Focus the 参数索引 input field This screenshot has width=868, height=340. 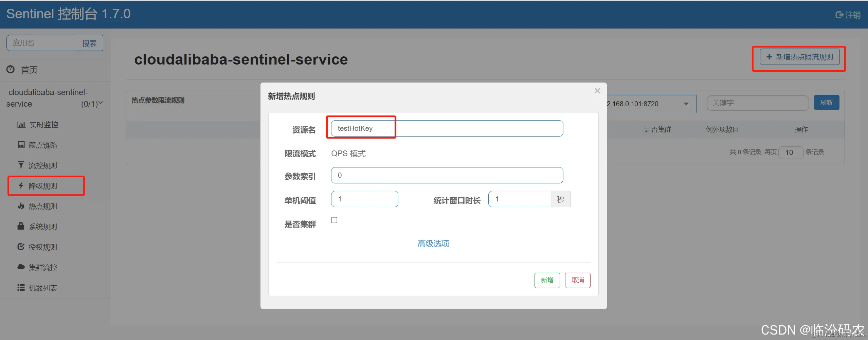pyautogui.click(x=447, y=175)
